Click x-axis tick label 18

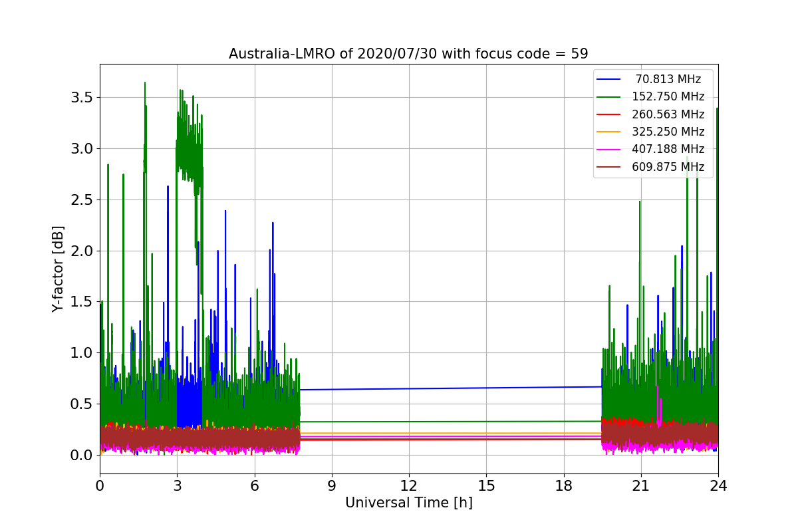(x=564, y=486)
